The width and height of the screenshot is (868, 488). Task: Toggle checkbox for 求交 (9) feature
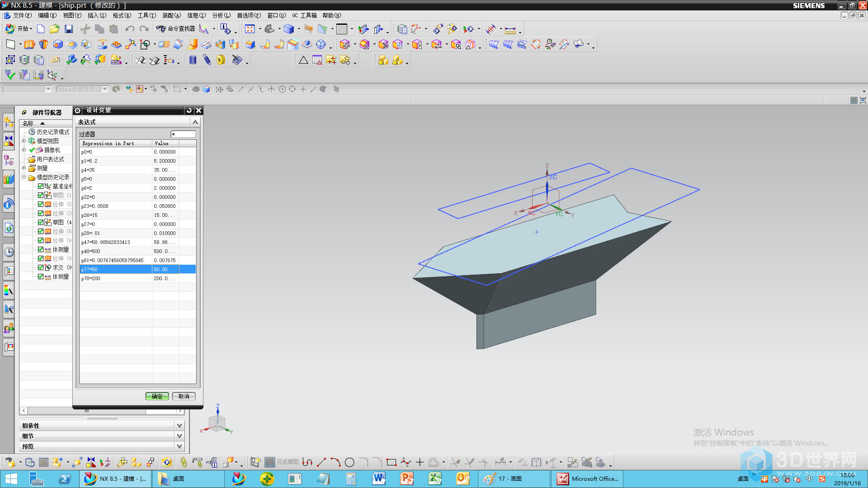pos(41,267)
